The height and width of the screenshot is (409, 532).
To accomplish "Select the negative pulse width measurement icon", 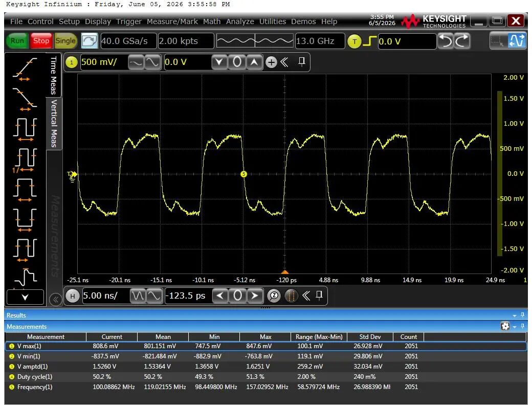I will (x=25, y=220).
